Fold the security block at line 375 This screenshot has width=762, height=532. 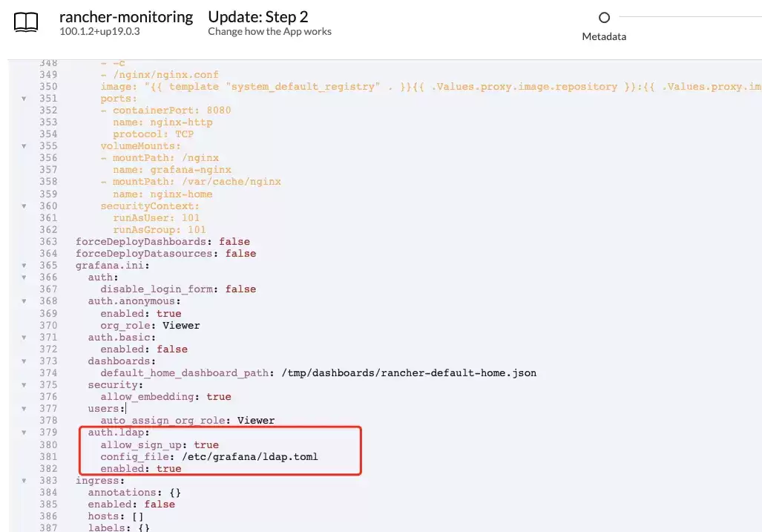(x=24, y=385)
